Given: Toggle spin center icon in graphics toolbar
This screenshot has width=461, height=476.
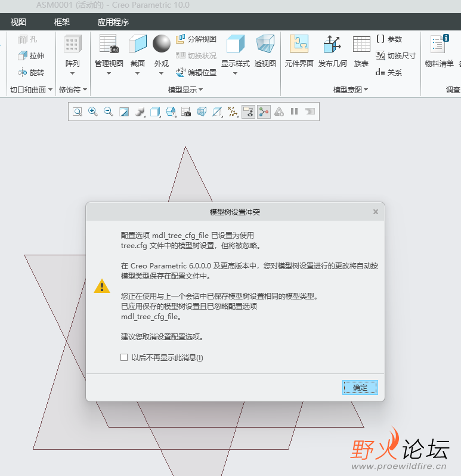Looking at the screenshot, I should click(x=264, y=112).
